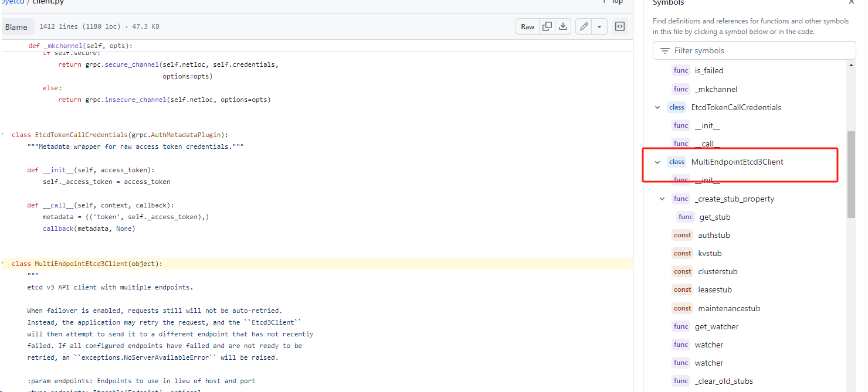The image size is (868, 392).
Task: Collapse EtcdTokenCallCredentials class in symbols
Action: point(657,108)
